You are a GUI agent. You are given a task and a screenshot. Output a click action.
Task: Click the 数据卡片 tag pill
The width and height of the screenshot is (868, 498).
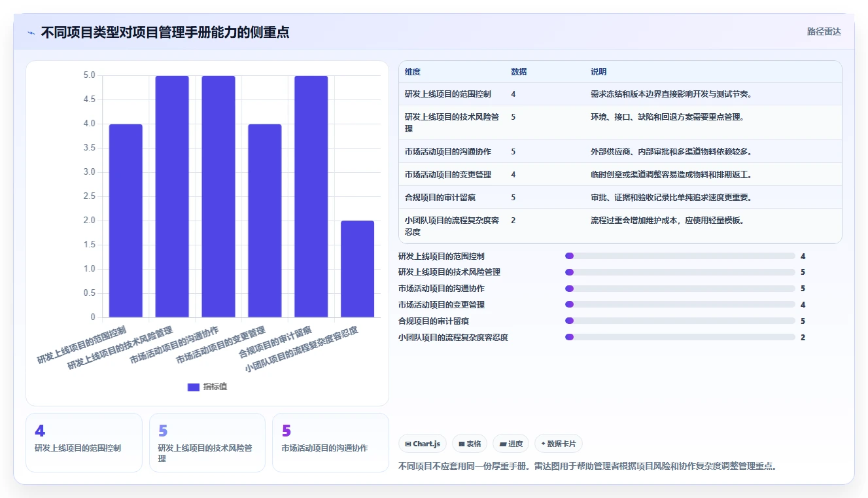[x=559, y=444]
